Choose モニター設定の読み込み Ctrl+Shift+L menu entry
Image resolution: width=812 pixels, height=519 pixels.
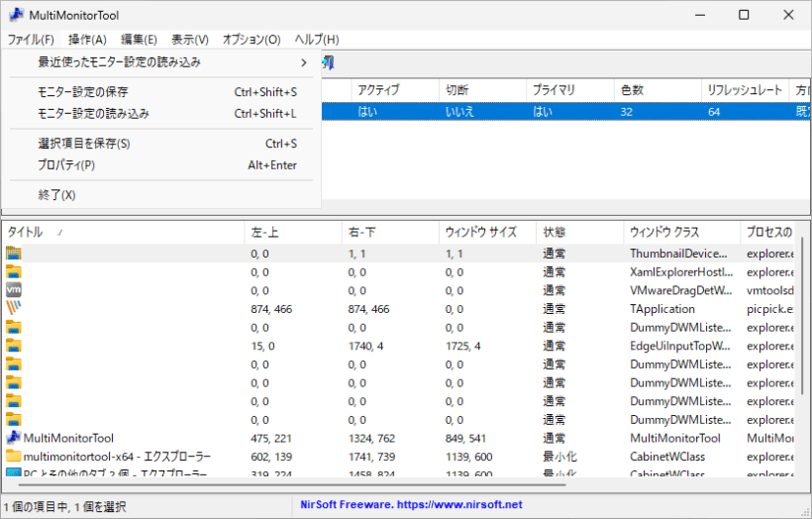tap(161, 114)
